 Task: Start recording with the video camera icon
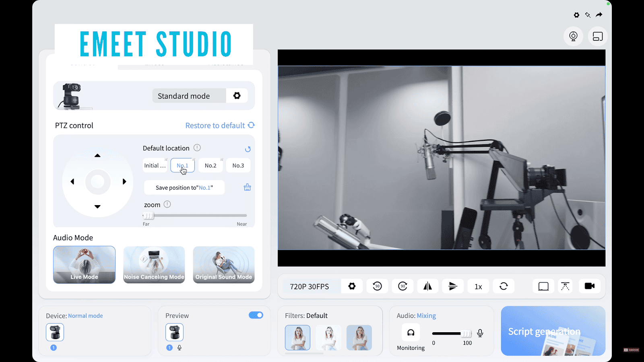[589, 286]
